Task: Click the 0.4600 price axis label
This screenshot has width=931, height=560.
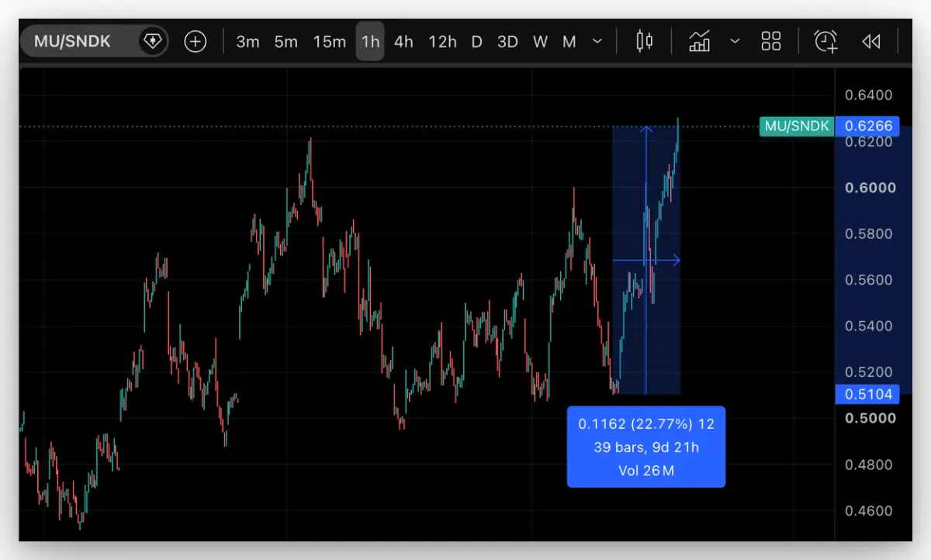Action: [868, 511]
